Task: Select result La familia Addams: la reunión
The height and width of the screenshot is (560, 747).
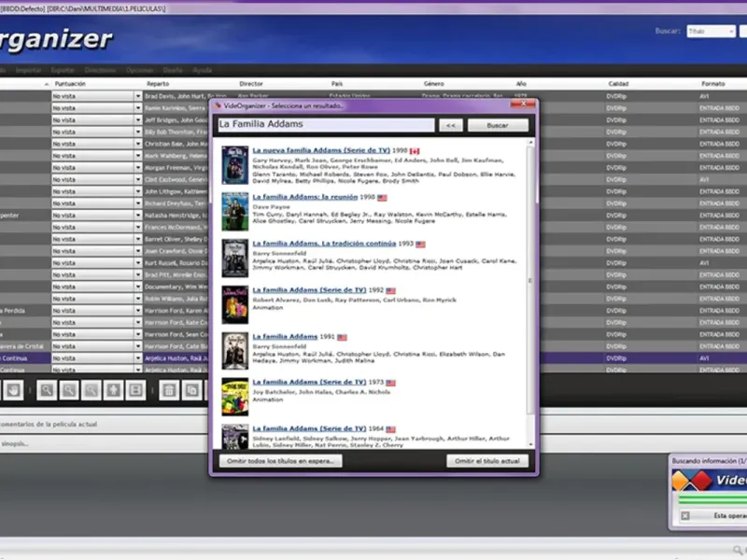Action: tap(305, 197)
